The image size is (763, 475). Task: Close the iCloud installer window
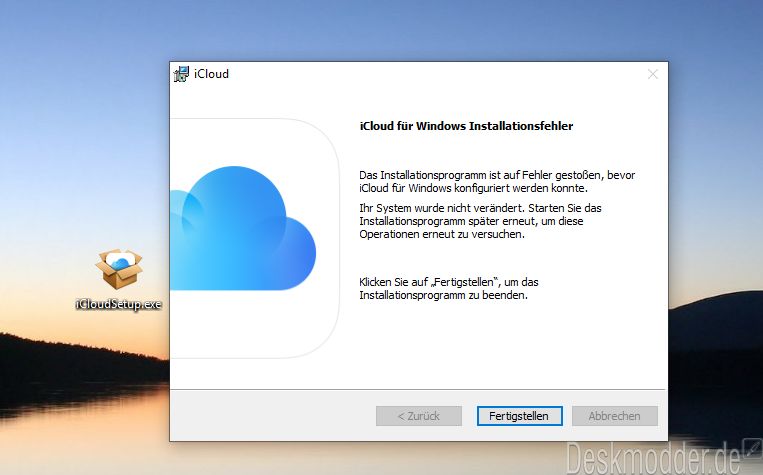(652, 74)
